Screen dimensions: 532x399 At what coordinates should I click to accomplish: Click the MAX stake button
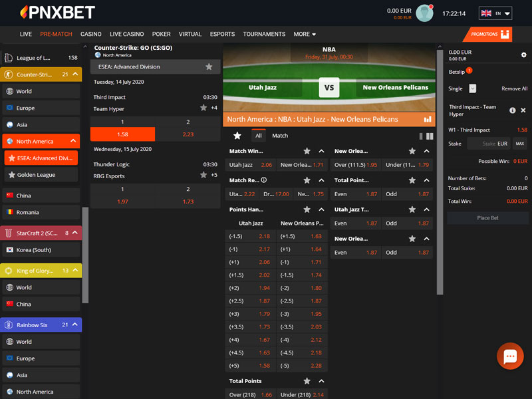click(x=520, y=144)
